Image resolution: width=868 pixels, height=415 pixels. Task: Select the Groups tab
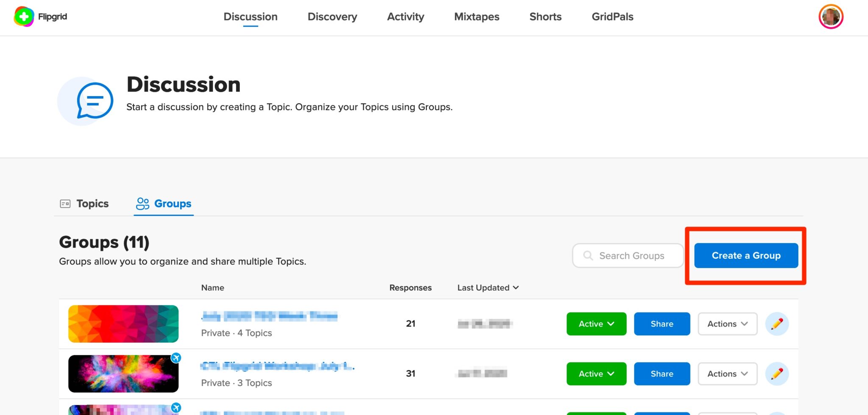coord(164,204)
